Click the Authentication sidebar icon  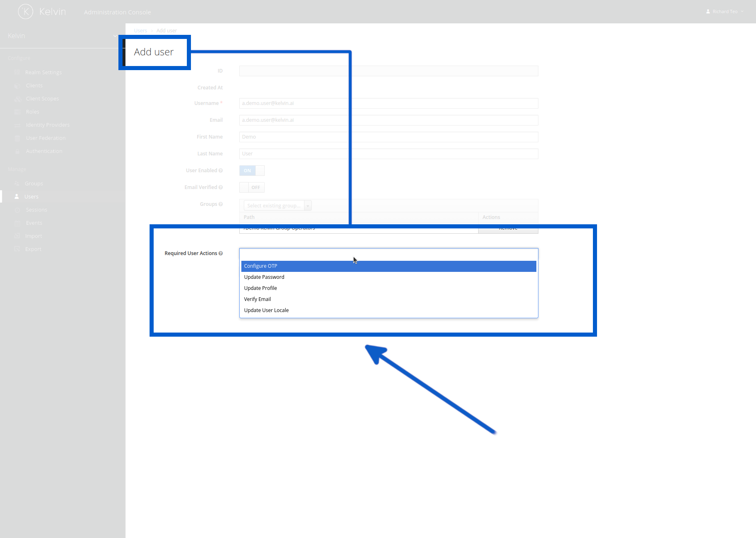pyautogui.click(x=17, y=151)
